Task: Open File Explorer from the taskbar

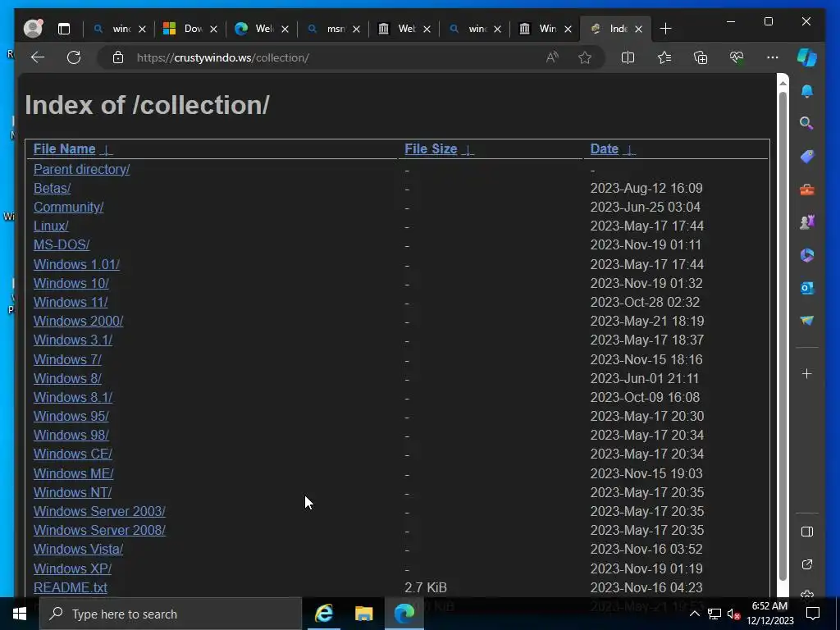Action: click(x=363, y=614)
